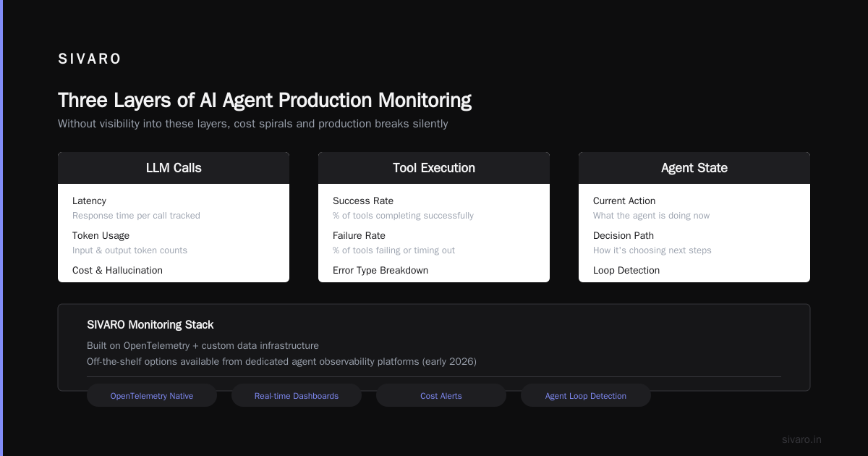Click 'What the agent is doing now'
Image resolution: width=868 pixels, height=456 pixels.
[x=651, y=216]
